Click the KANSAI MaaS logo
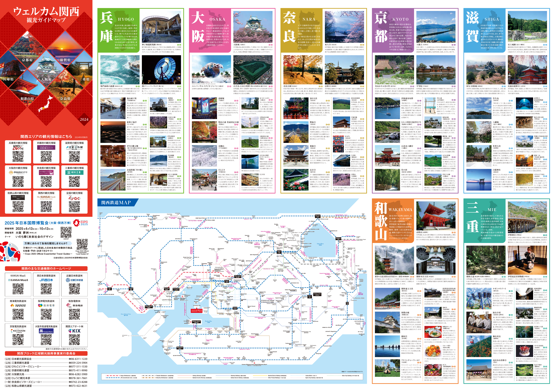 coord(18,280)
